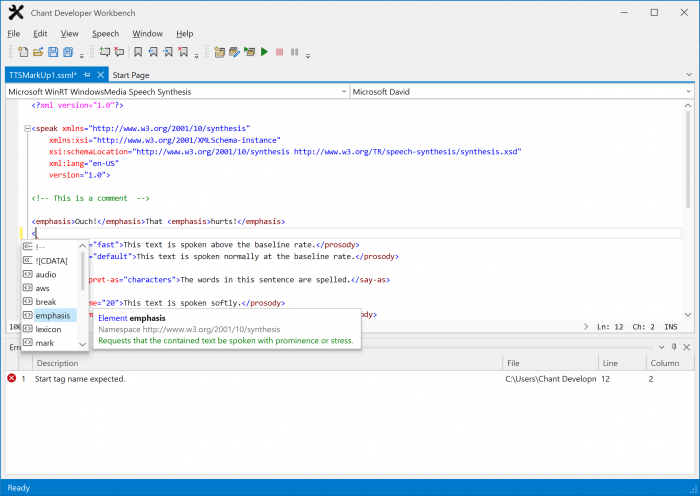Save the current document
The height and width of the screenshot is (496, 700).
(53, 52)
